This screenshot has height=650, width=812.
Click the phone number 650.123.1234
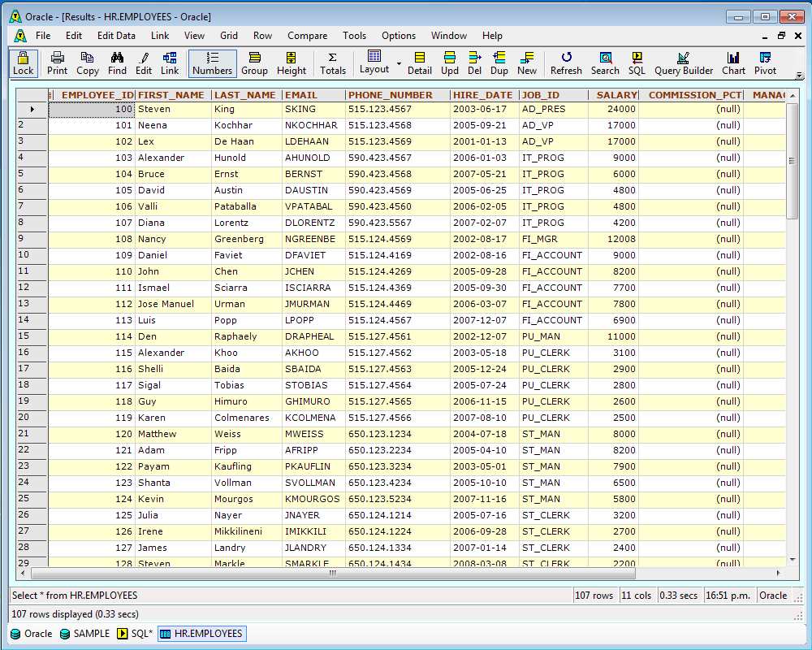tap(397, 434)
